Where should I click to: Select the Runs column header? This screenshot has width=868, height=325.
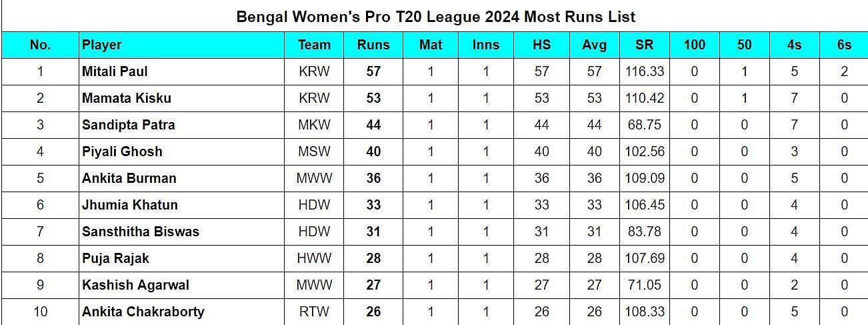pyautogui.click(x=373, y=45)
